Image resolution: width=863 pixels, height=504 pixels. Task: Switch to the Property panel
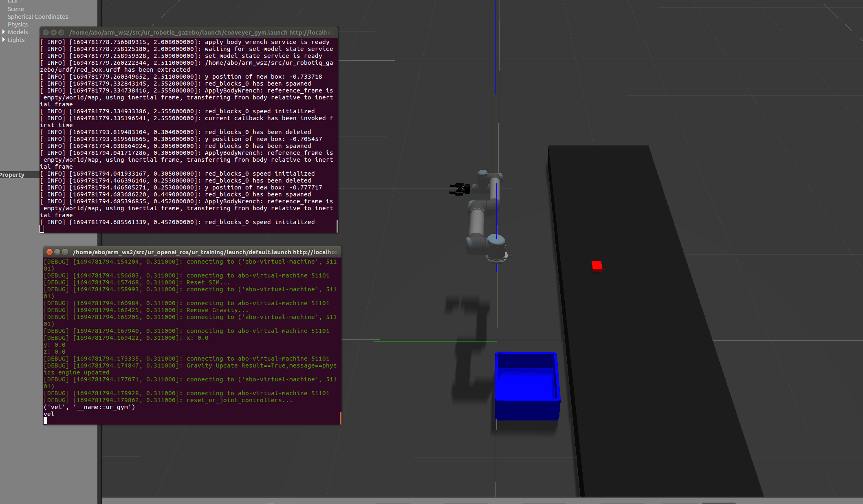(x=12, y=174)
